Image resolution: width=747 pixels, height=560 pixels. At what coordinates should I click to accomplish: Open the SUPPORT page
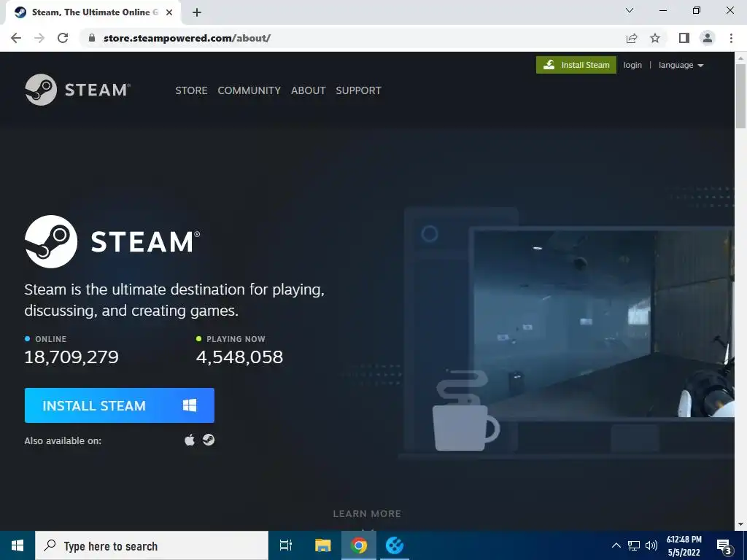point(358,90)
